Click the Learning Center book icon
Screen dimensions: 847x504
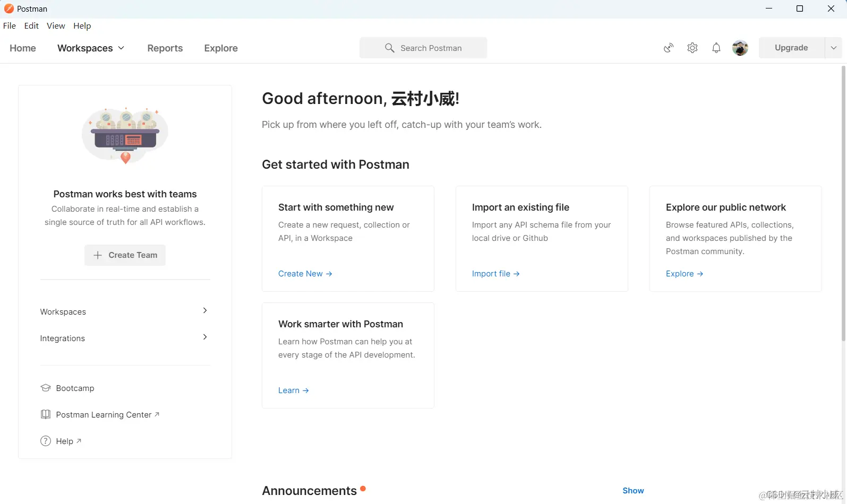(46, 414)
